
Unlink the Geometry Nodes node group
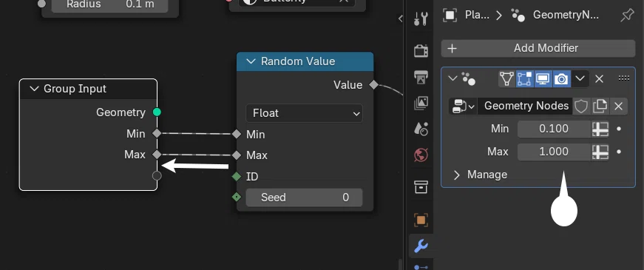[618, 107]
